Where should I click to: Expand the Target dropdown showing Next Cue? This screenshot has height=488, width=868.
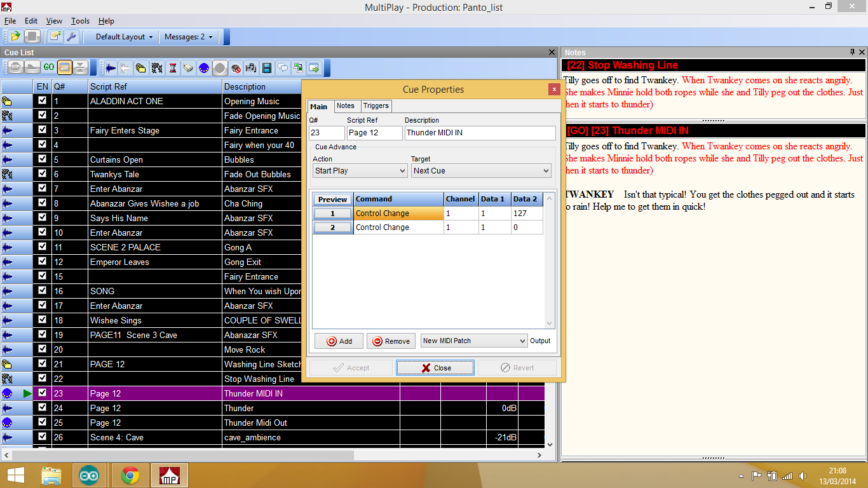[x=481, y=171]
